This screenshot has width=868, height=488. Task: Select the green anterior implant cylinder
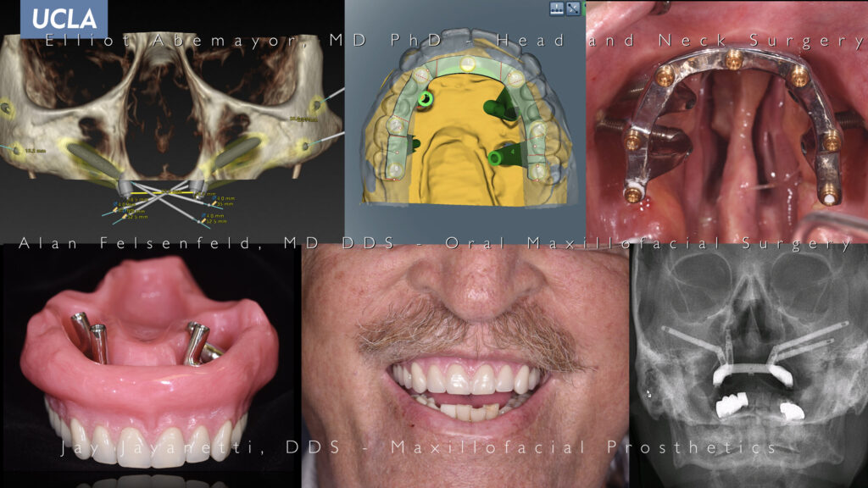point(425,99)
